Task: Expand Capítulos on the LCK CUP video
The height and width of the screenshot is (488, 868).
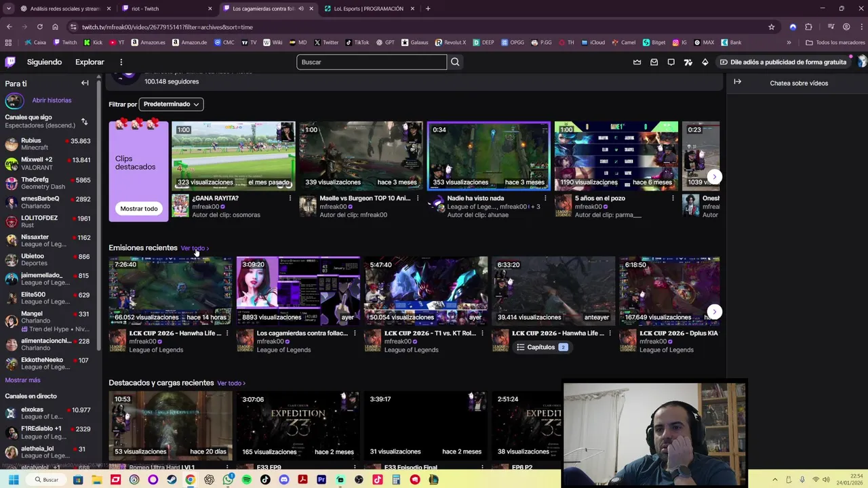Action: click(542, 347)
